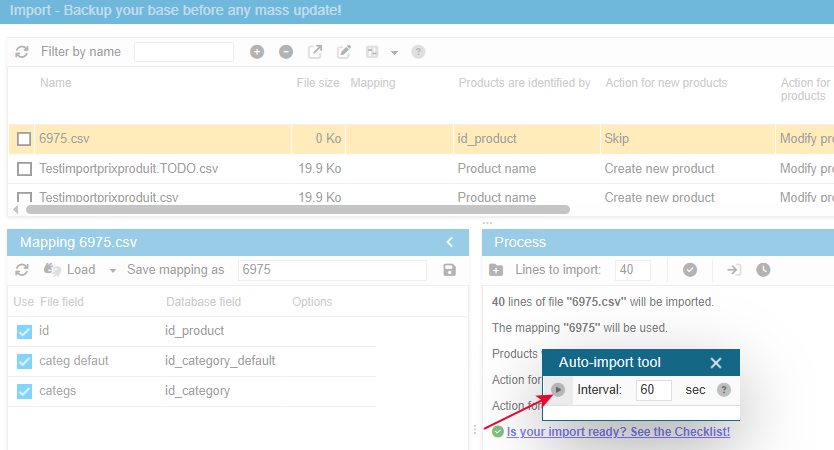Click the Load mapping button

pyautogui.click(x=70, y=270)
